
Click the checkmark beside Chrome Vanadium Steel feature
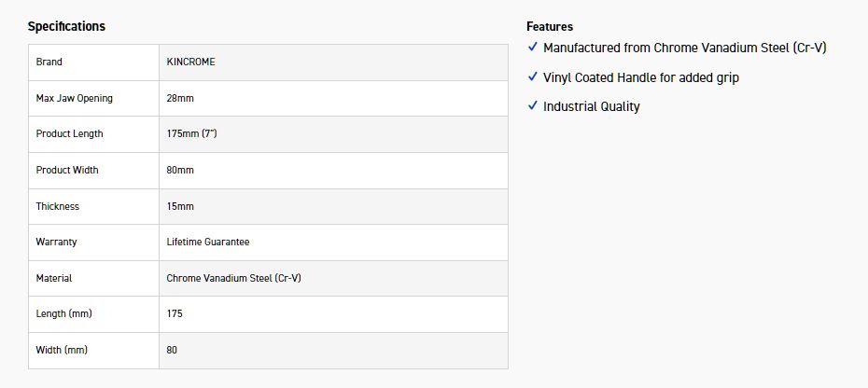coord(533,47)
